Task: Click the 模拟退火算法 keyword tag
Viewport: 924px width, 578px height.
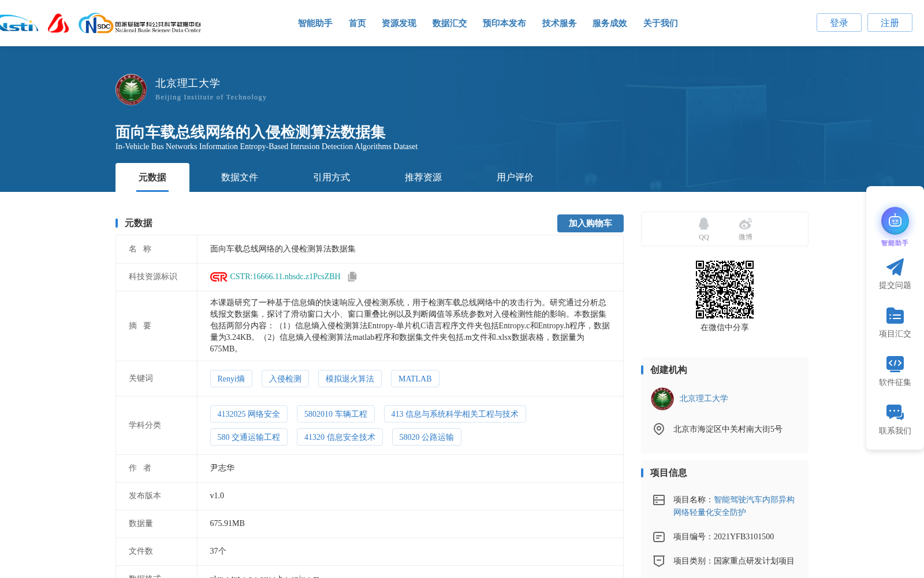Action: (350, 379)
